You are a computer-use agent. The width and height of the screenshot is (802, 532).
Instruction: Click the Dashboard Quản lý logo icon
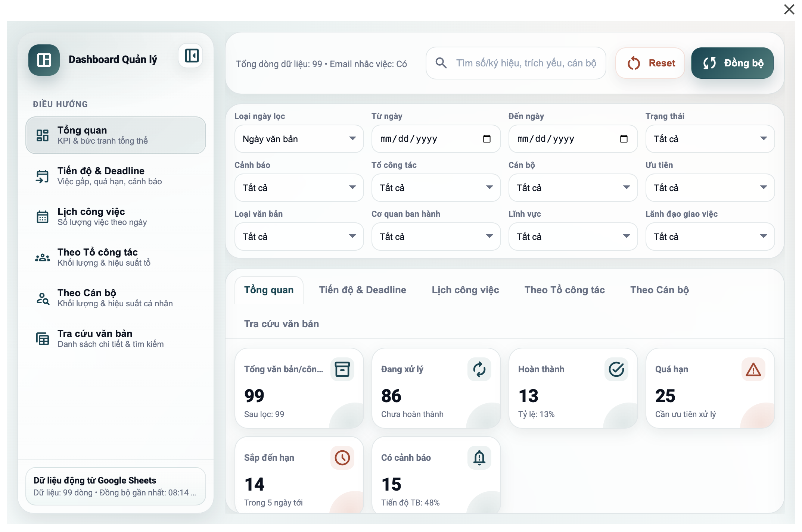tap(44, 60)
